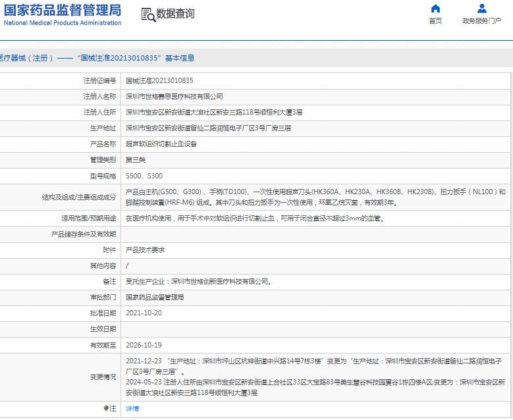Click the 国械注准20213010835 registration number value
The height and width of the screenshot is (420, 513).
coord(159,80)
